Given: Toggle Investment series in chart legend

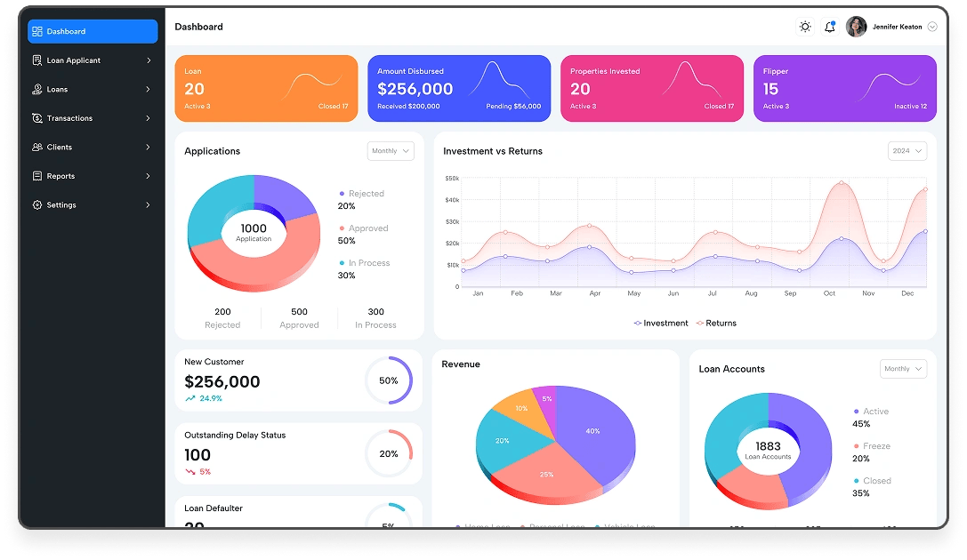Looking at the screenshot, I should pos(660,324).
